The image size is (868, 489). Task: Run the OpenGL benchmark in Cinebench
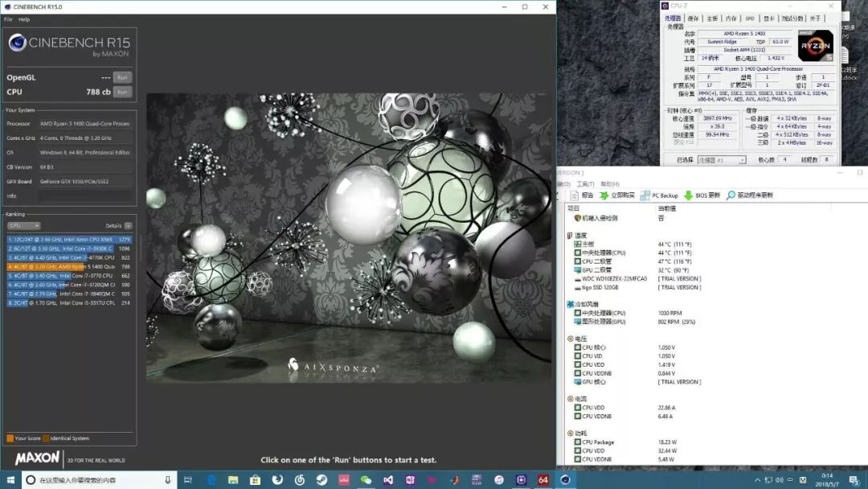pyautogui.click(x=122, y=77)
